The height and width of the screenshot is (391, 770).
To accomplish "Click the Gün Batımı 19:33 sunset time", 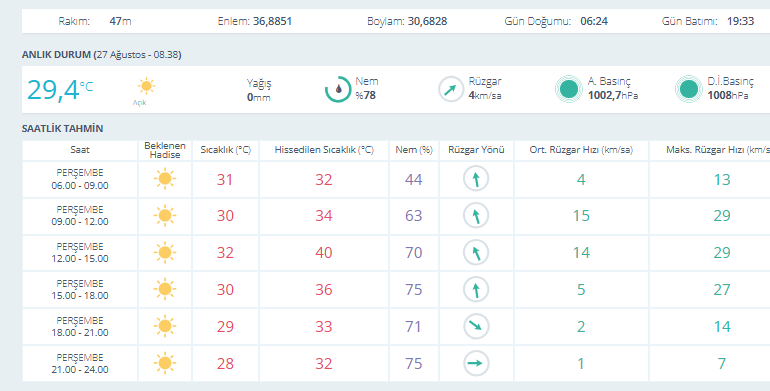I will coord(741,21).
